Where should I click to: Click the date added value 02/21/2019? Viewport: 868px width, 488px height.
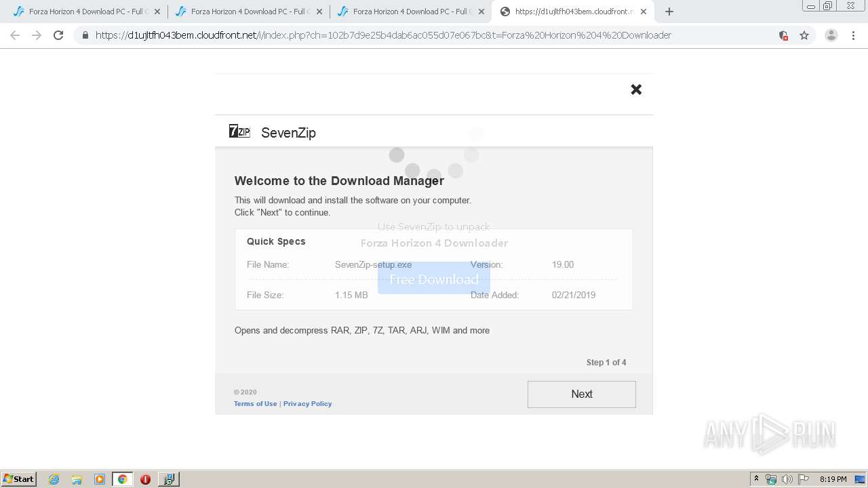[574, 295]
